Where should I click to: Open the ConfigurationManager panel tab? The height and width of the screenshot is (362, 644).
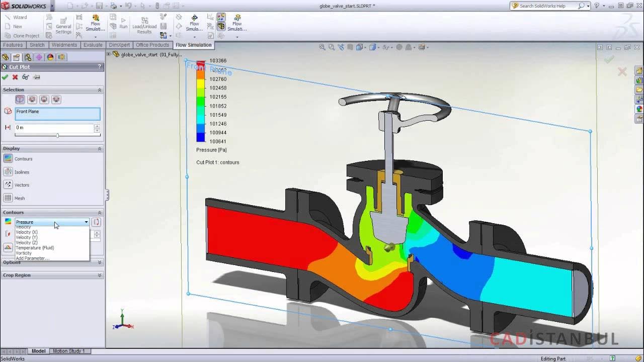28,57
